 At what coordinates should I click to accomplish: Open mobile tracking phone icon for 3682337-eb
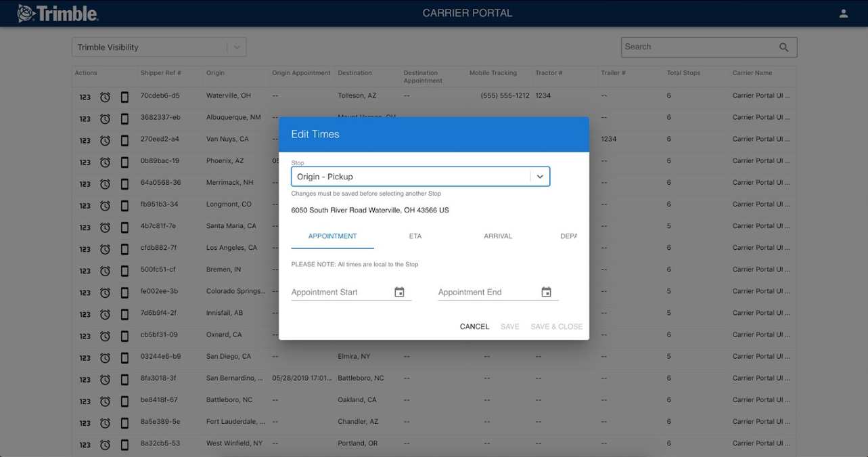124,118
